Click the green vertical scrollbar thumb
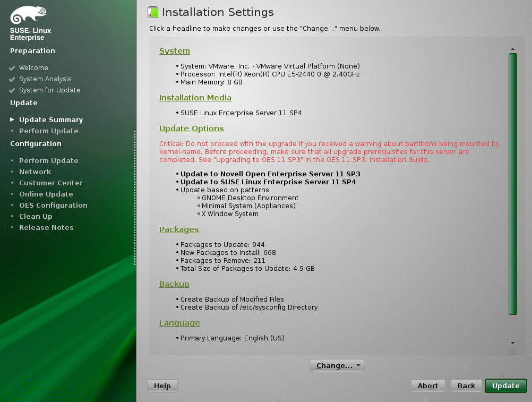This screenshot has height=402, width=532. (513, 184)
